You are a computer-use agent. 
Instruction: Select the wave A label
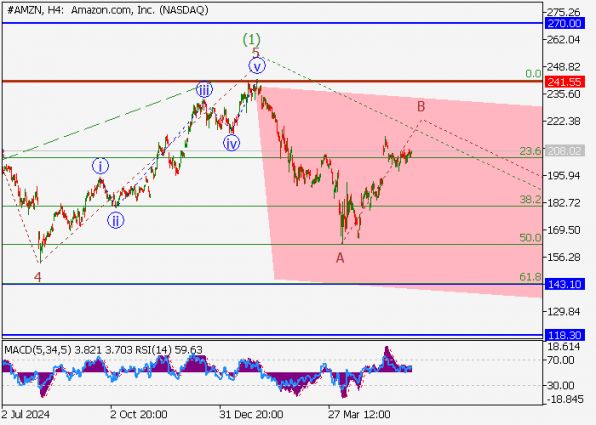[340, 258]
